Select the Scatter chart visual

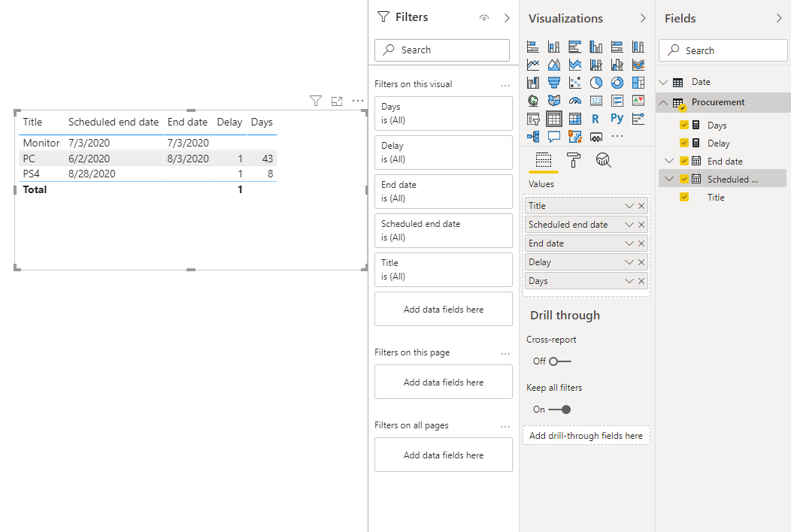click(x=575, y=83)
